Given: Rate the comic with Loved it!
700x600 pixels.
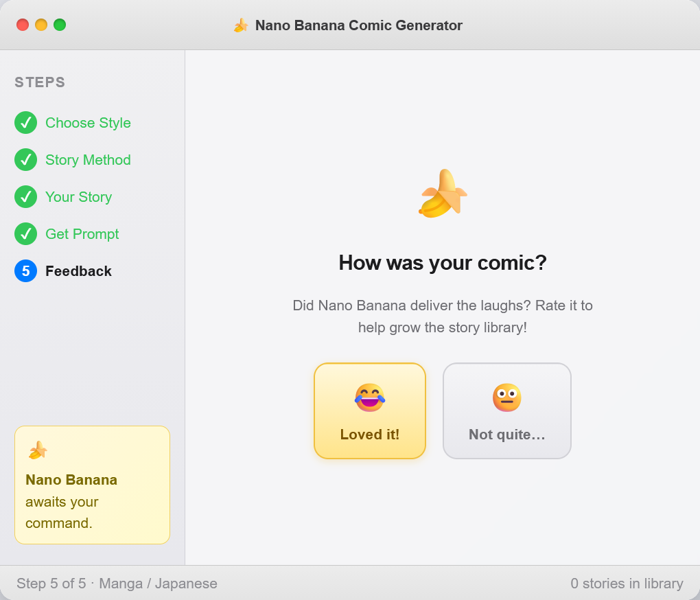Looking at the screenshot, I should (x=370, y=434).
